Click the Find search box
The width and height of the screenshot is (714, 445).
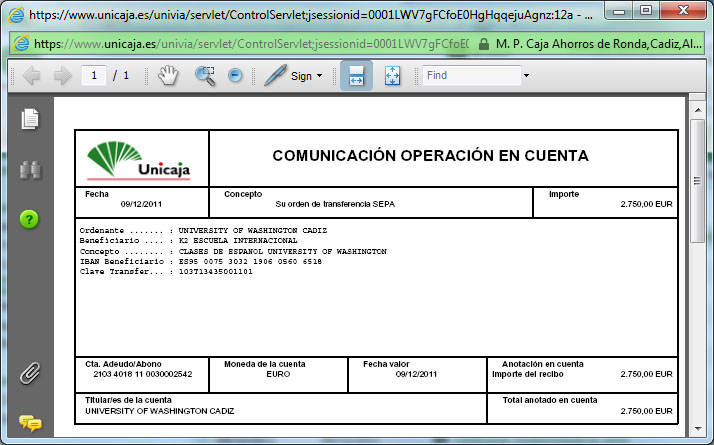[472, 76]
